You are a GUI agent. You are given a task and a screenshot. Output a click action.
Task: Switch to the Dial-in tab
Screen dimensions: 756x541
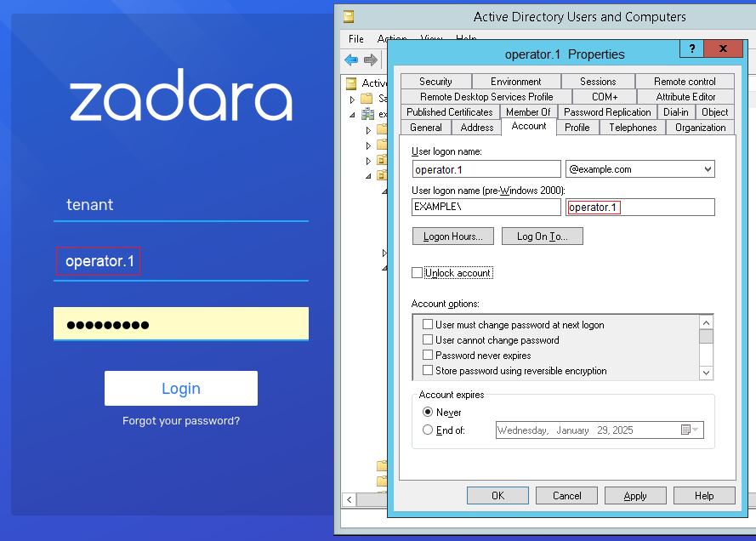click(x=676, y=112)
